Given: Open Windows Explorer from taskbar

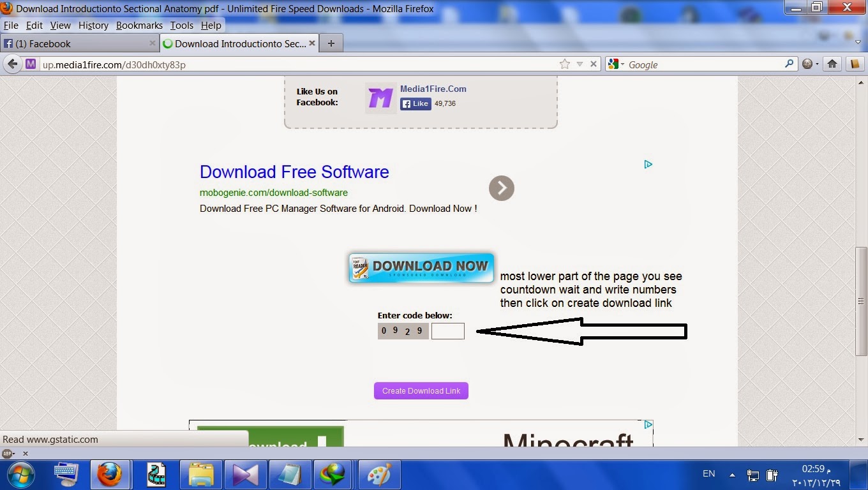Looking at the screenshot, I should [x=201, y=475].
